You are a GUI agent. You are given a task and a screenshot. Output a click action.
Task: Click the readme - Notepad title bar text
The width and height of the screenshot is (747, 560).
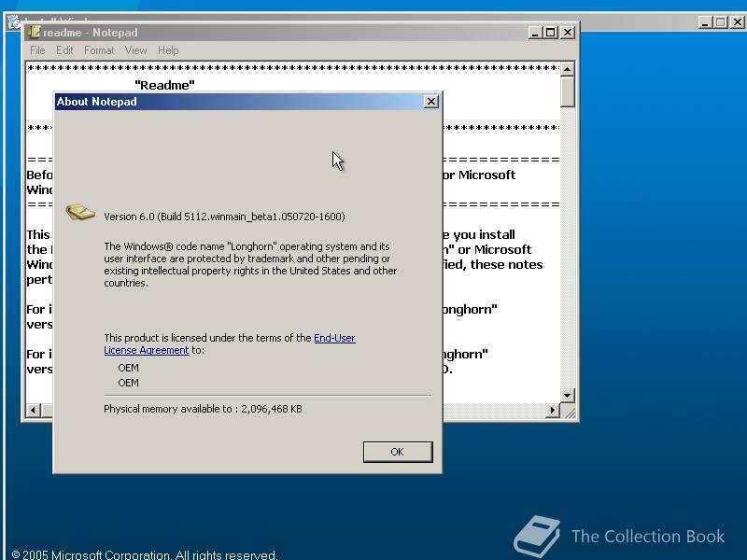pos(91,33)
